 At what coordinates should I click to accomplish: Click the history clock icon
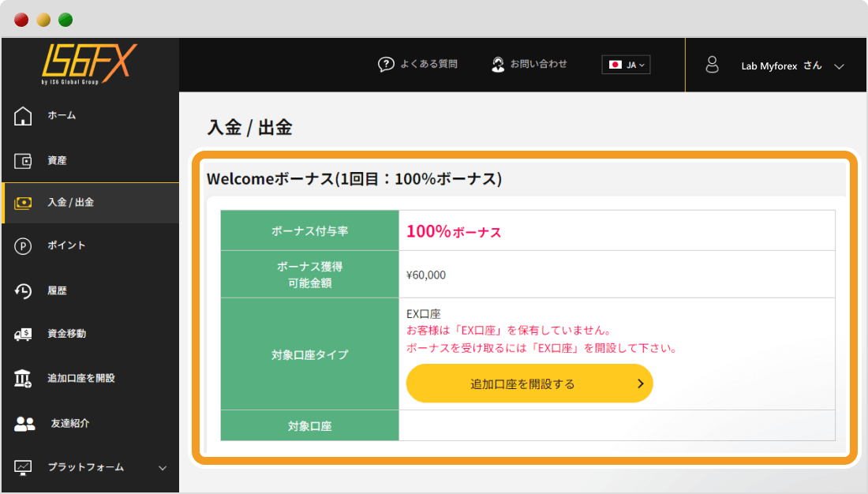pos(23,290)
